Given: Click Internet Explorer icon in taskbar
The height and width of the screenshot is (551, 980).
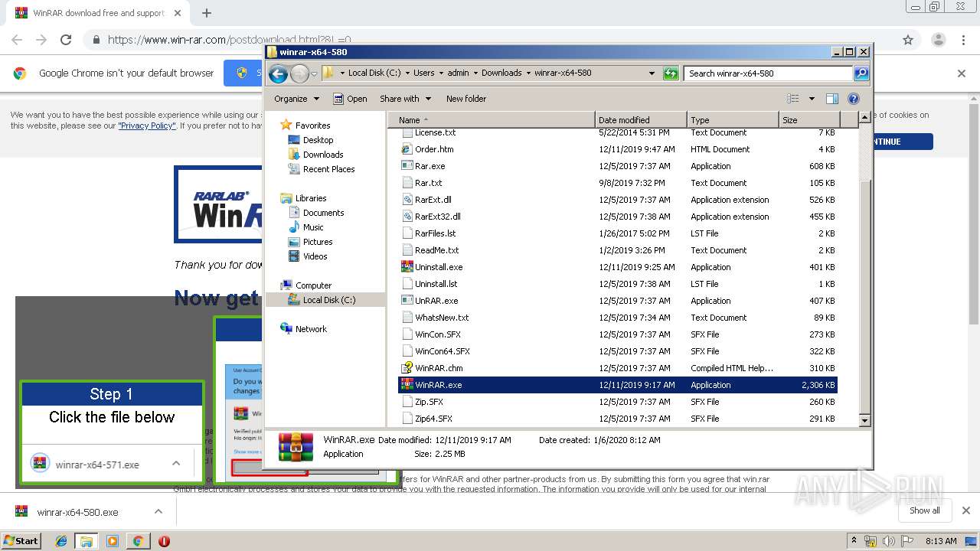Looking at the screenshot, I should pyautogui.click(x=61, y=541).
